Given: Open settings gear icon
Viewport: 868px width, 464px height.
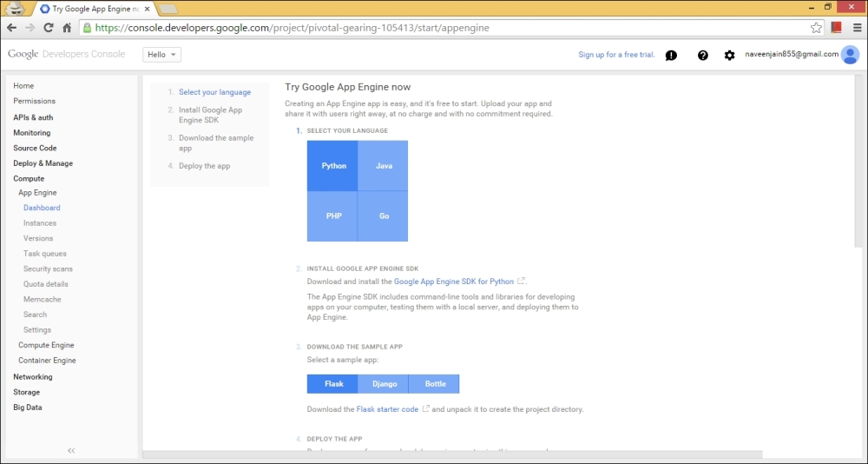Looking at the screenshot, I should (x=730, y=56).
